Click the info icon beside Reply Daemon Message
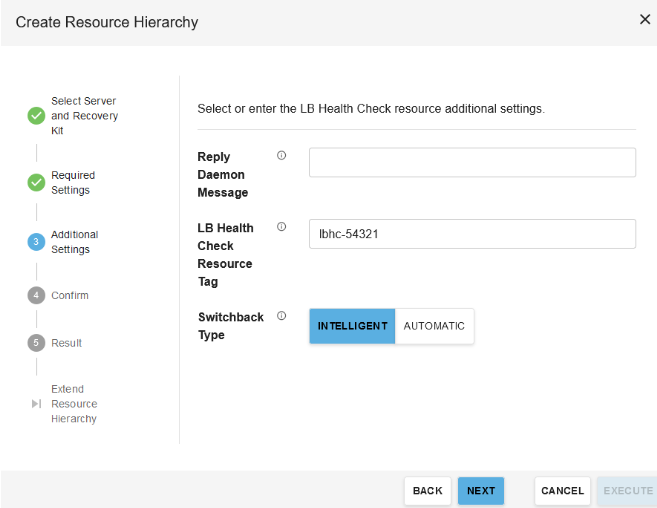The width and height of the screenshot is (657, 508). (x=281, y=156)
